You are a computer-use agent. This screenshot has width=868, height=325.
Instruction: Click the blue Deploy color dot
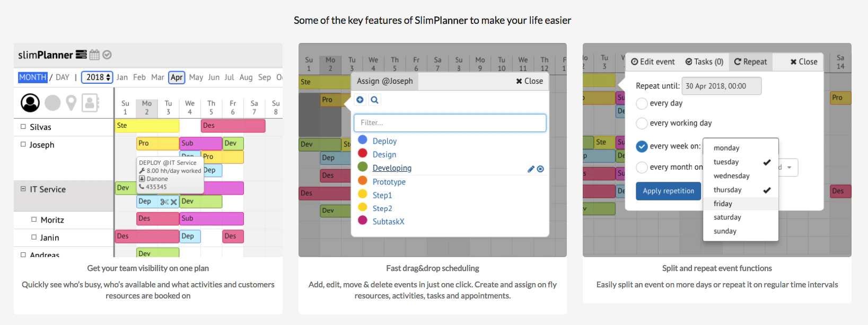363,140
